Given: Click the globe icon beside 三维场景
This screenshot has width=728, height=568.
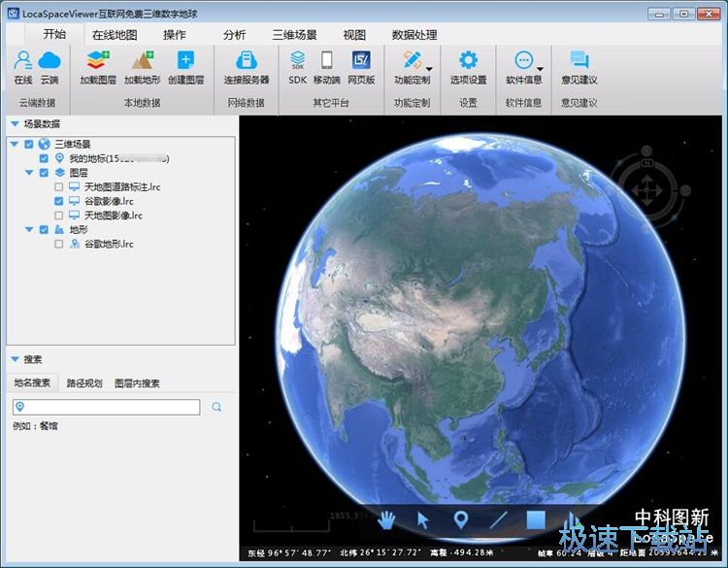Looking at the screenshot, I should [x=44, y=144].
